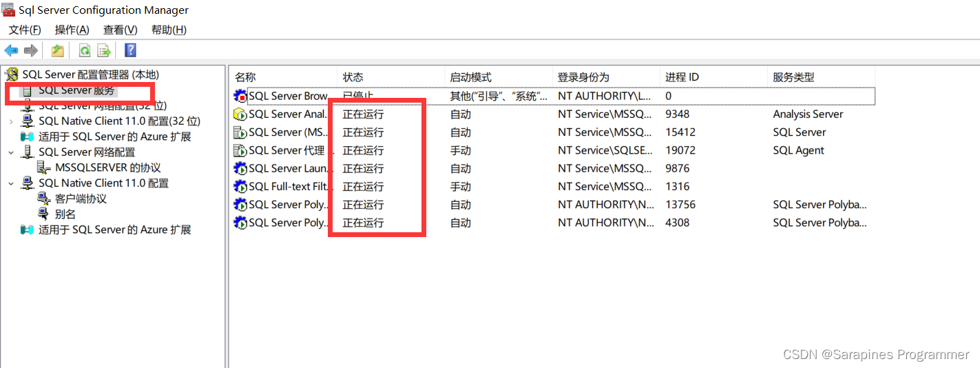The height and width of the screenshot is (368, 980).
Task: Click the icon beside MSSQLSERVER 的协议
Action: point(44,167)
